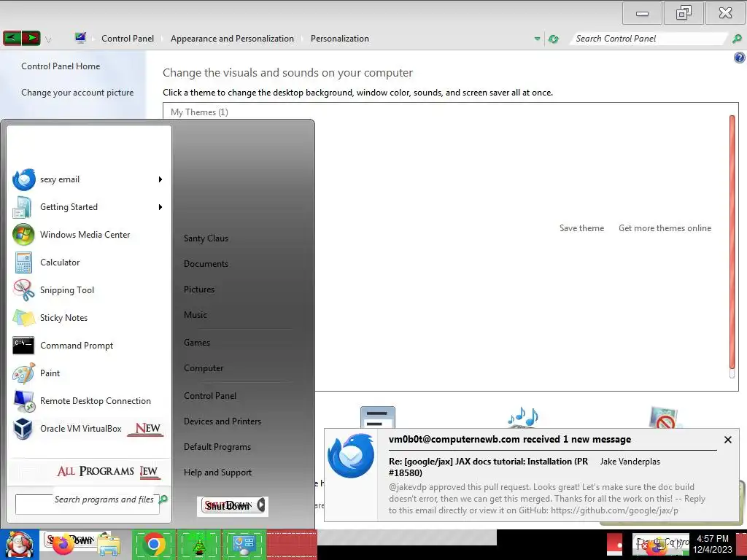Click the search magnifier in Control Panel
Viewport: 747px width, 560px height.
coord(737,39)
